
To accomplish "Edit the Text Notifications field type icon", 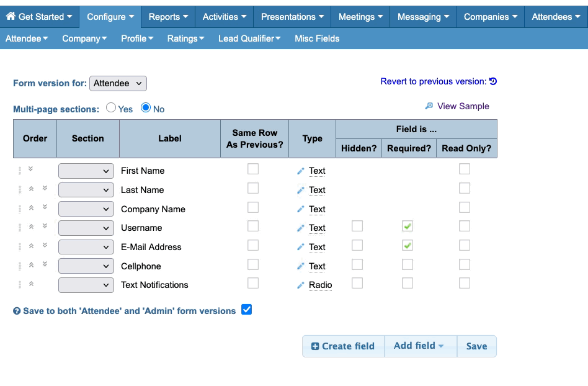I will point(301,285).
